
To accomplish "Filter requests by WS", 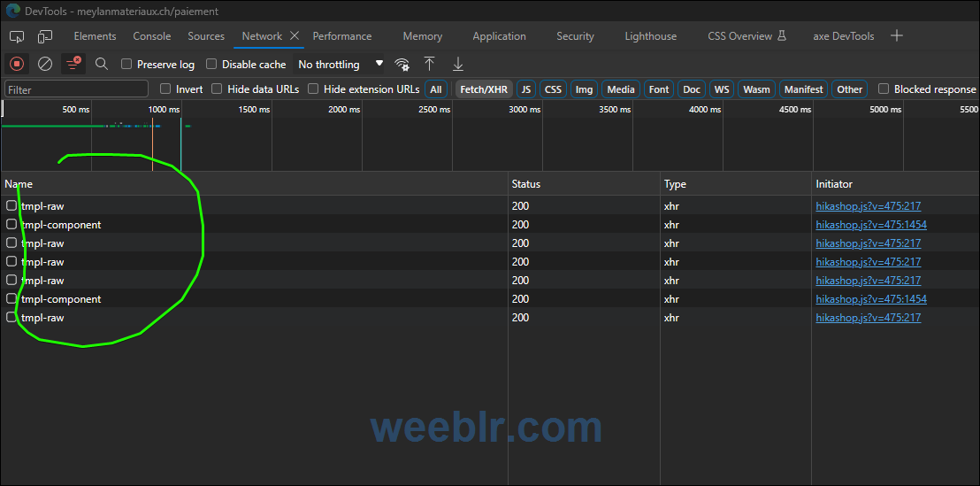I will [x=722, y=89].
